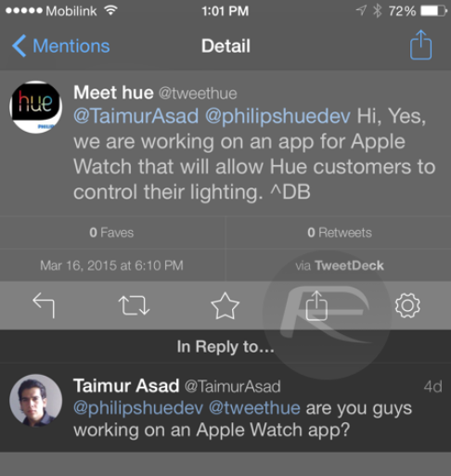Tap the retweet icon

pos(135,305)
